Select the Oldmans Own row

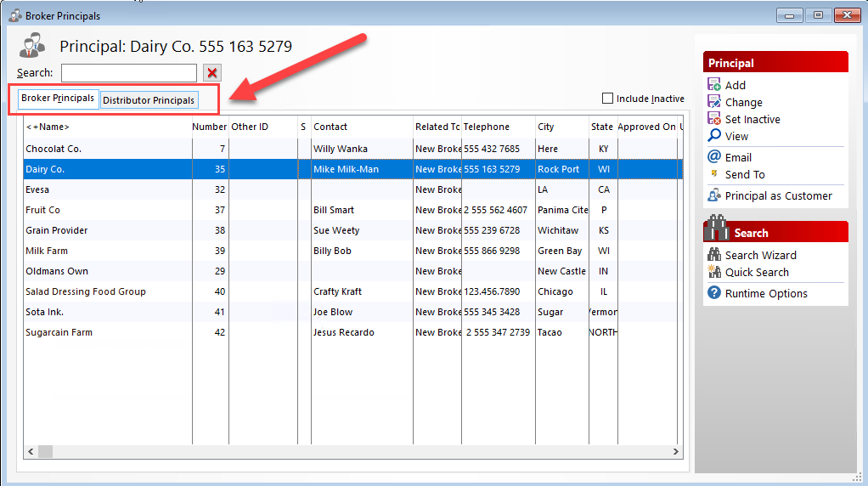[352, 271]
